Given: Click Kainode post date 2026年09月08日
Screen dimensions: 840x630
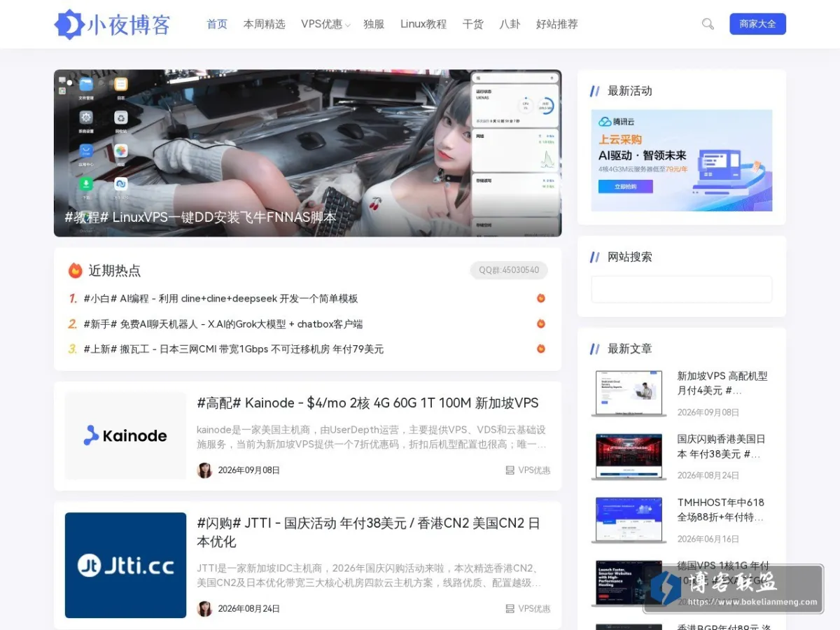Looking at the screenshot, I should pyautogui.click(x=249, y=470).
